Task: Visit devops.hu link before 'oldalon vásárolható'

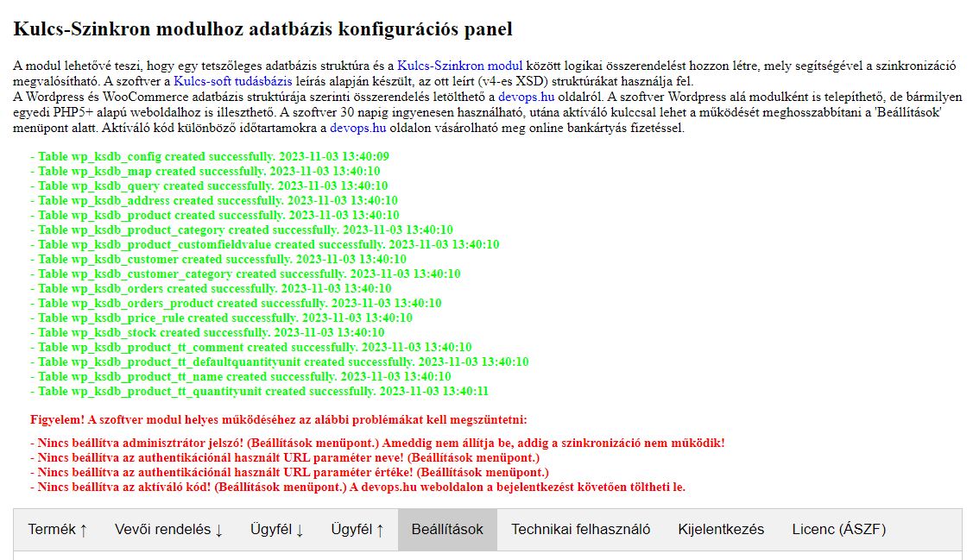Action: tap(358, 129)
